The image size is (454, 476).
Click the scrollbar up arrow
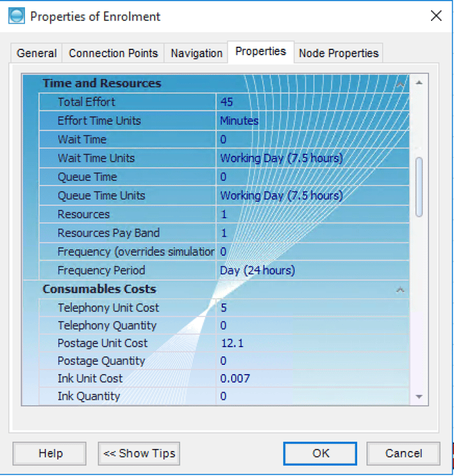tap(419, 83)
